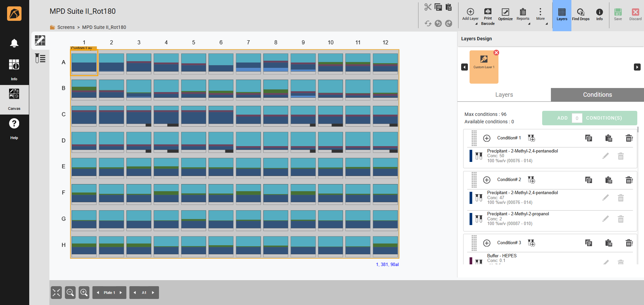Select the Custom Layer 1 swatch
The height and width of the screenshot is (305, 644).
[x=484, y=67]
